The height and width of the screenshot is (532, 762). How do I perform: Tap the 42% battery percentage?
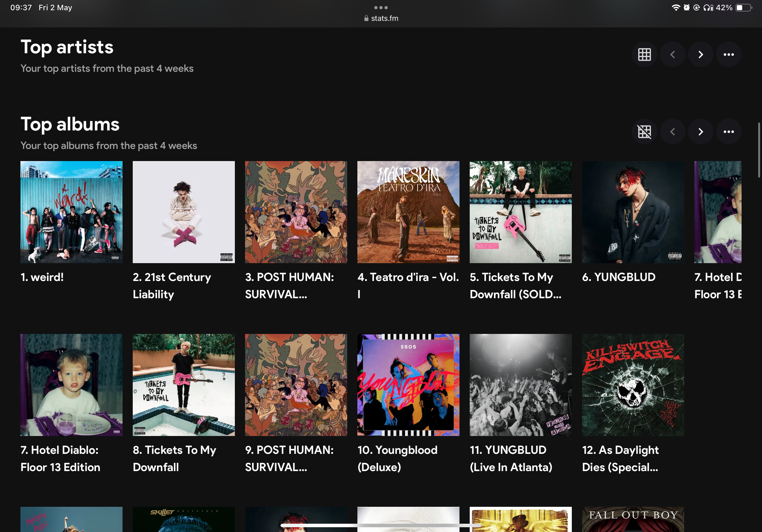[724, 7]
